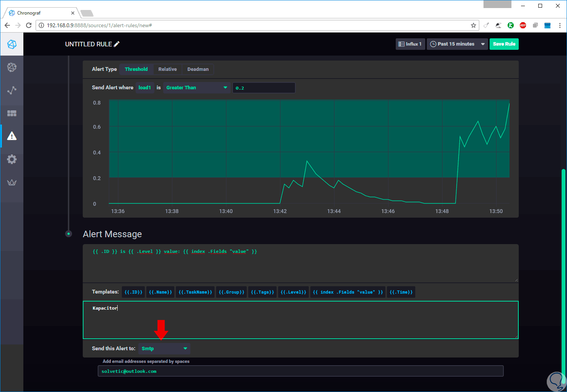This screenshot has width=567, height=392.
Task: Open the Data Explorer graph icon
Action: click(x=12, y=90)
